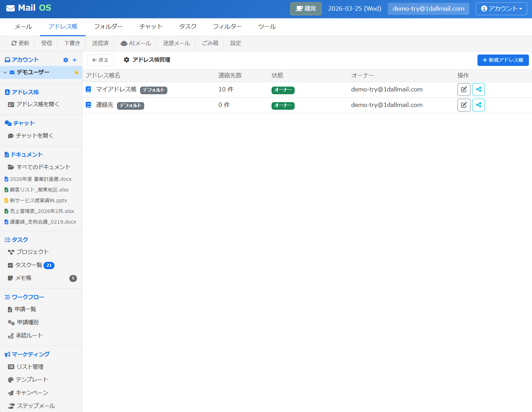Viewport: 532px width, 412px height.
Task: Open the AIメール robot toolbar item
Action: 136,43
